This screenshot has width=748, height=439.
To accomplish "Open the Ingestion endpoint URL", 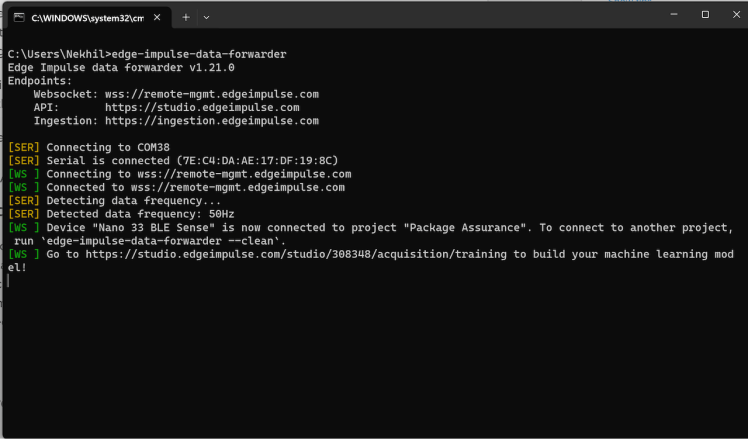I will pos(212,121).
